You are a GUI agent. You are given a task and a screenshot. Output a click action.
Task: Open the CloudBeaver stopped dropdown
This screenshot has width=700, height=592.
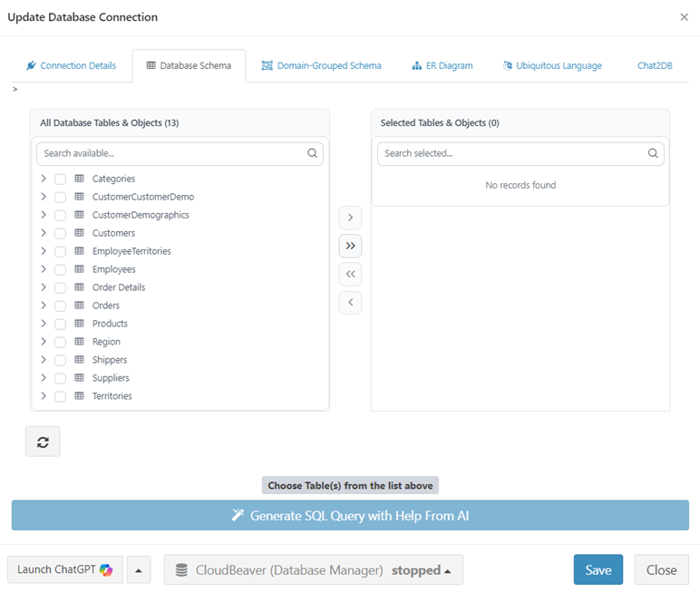pyautogui.click(x=314, y=570)
